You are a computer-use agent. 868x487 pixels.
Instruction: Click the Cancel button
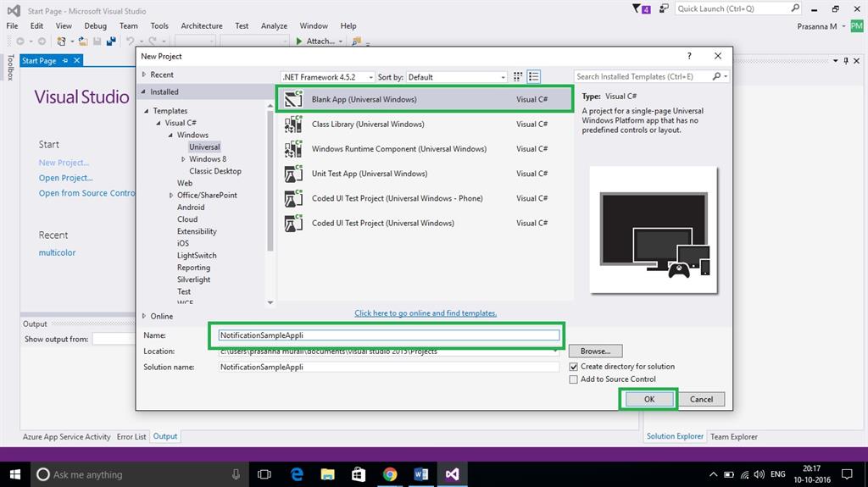pyautogui.click(x=701, y=399)
